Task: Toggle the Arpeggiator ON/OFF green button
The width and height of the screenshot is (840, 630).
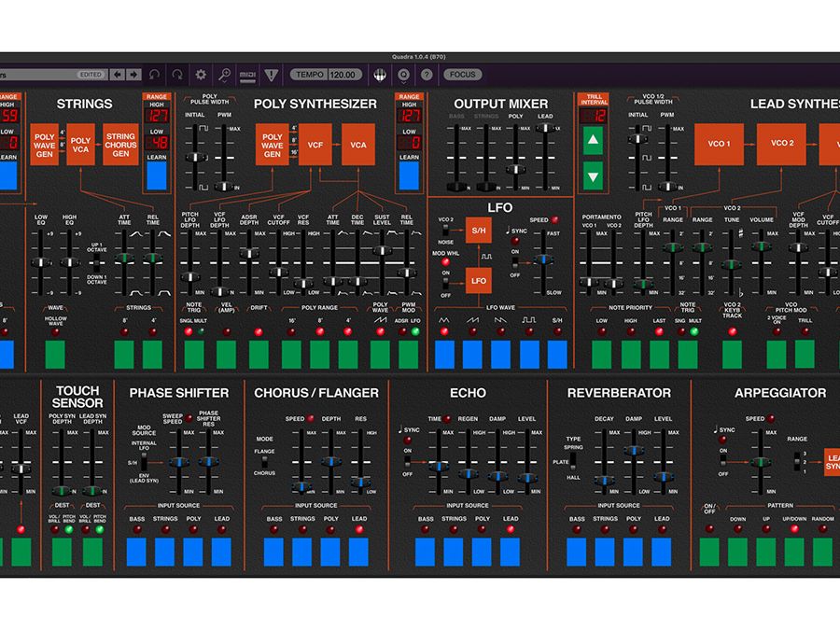Action: point(709,553)
